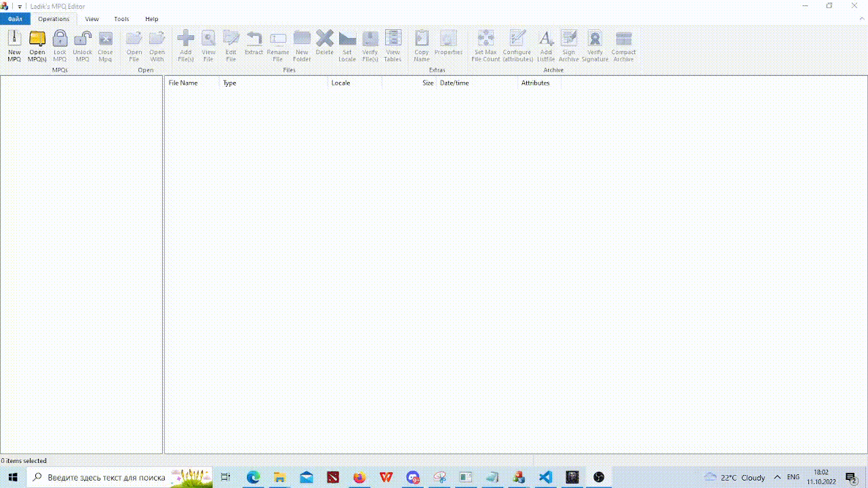This screenshot has width=868, height=488.
Task: Click the ENG input language indicator
Action: point(793,477)
